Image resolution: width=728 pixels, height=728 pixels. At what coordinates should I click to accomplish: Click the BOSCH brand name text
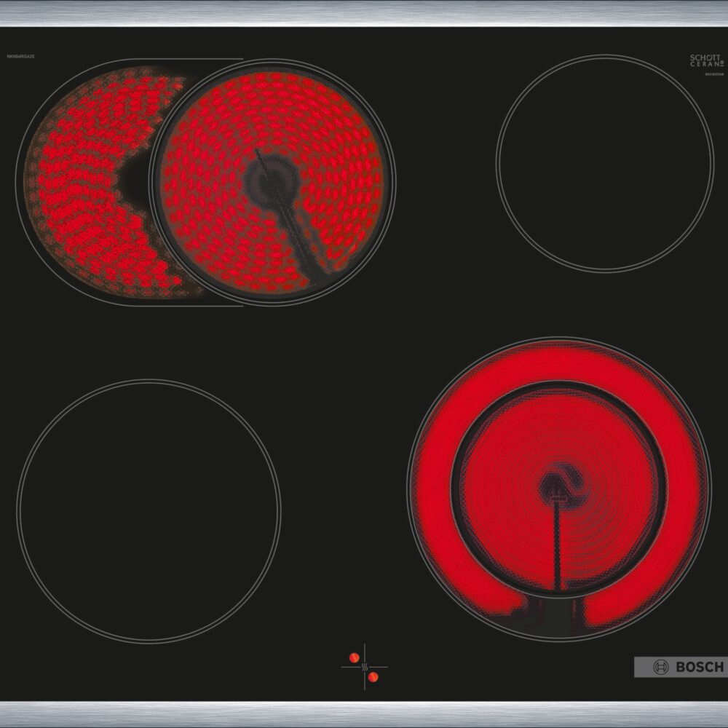click(700, 667)
